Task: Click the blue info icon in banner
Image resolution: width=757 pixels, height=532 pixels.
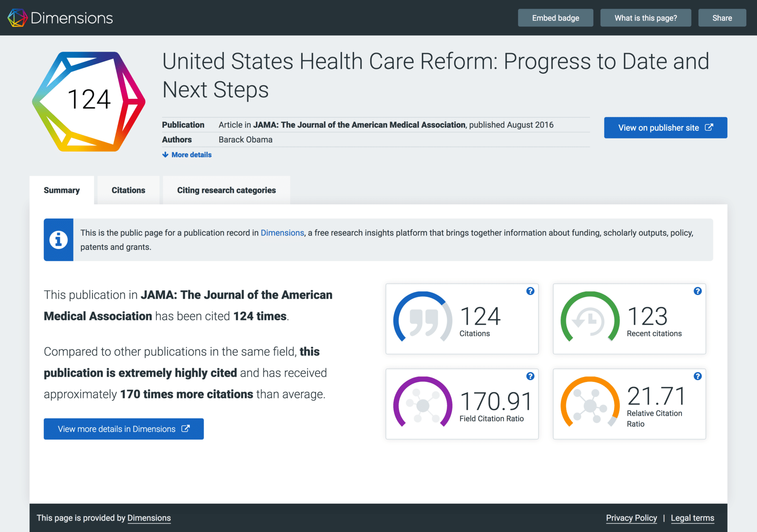Action: pyautogui.click(x=58, y=240)
